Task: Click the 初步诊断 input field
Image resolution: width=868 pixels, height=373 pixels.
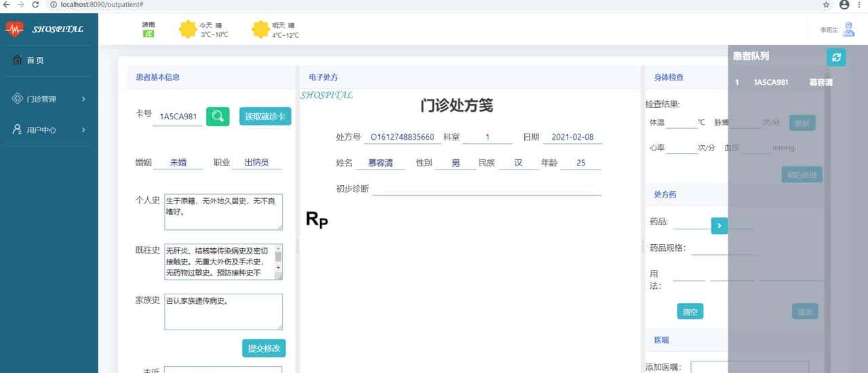Action: pyautogui.click(x=487, y=189)
